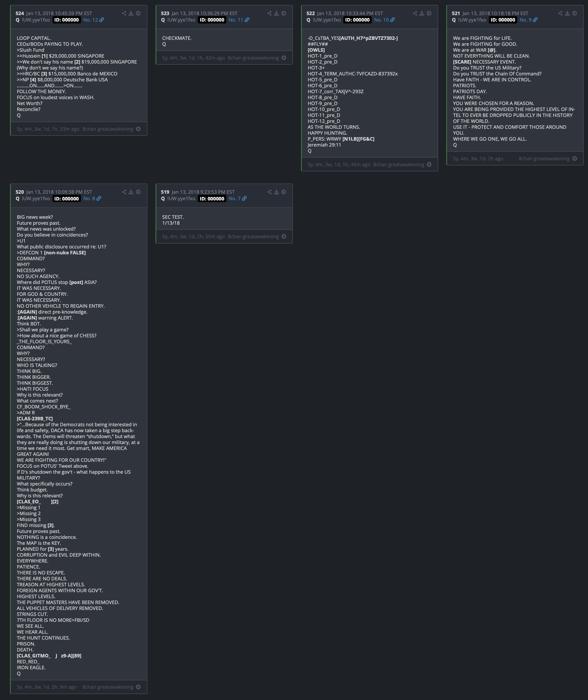
Task: Click post number 520
Action: [x=20, y=192]
